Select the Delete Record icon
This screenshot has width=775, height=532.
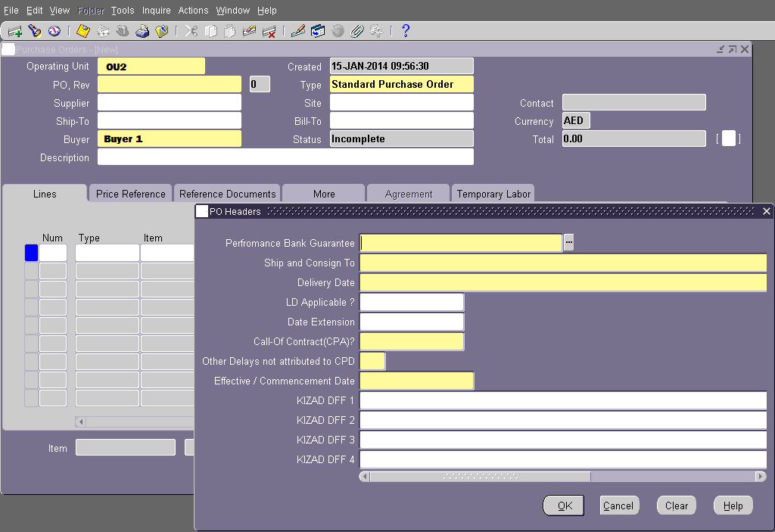[x=269, y=30]
